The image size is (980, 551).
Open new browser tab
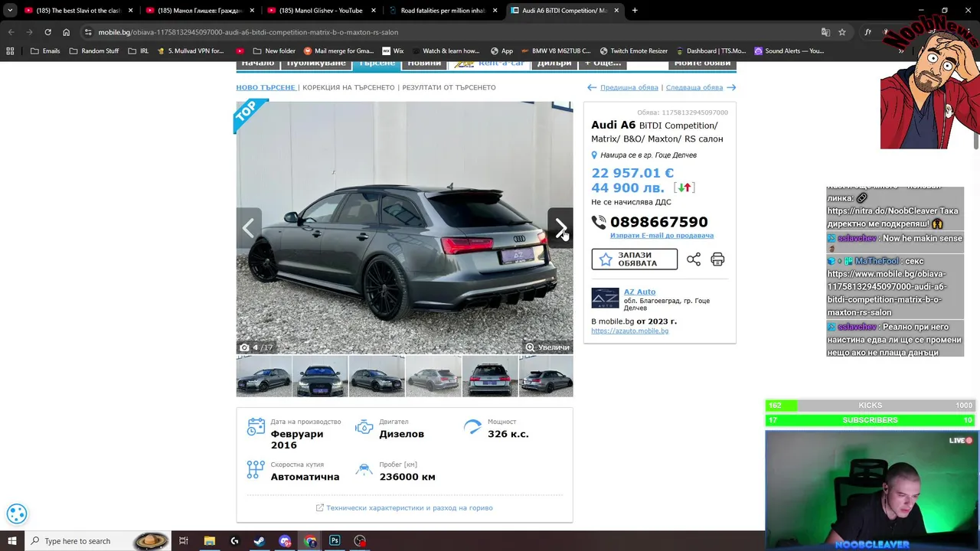[635, 11]
